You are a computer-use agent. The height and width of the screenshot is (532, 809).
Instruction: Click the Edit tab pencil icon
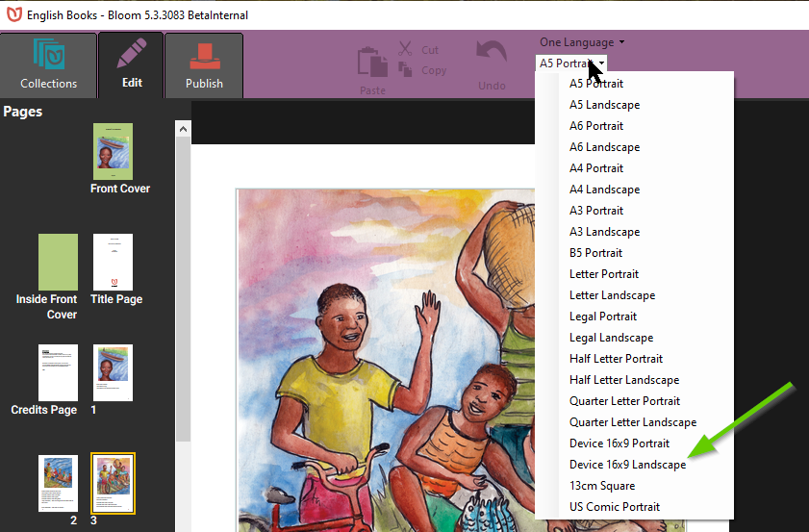coord(132,54)
